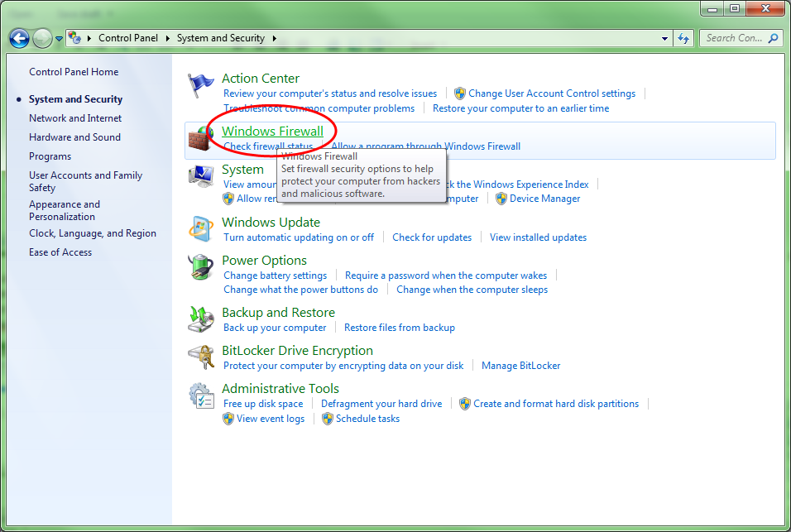Open BitLocker Drive Encryption heading
Viewport: 791px width, 532px height.
[x=298, y=351]
